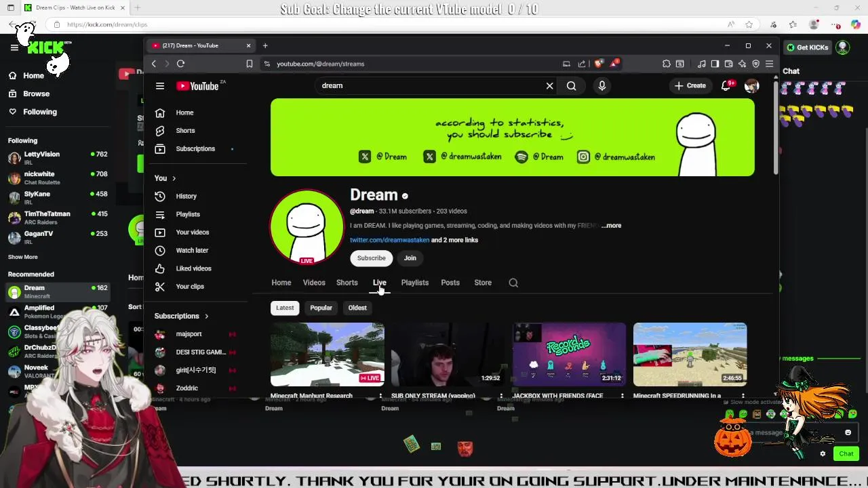The image size is (868, 488).
Task: Open browser wallet icon
Action: pyautogui.click(x=728, y=64)
